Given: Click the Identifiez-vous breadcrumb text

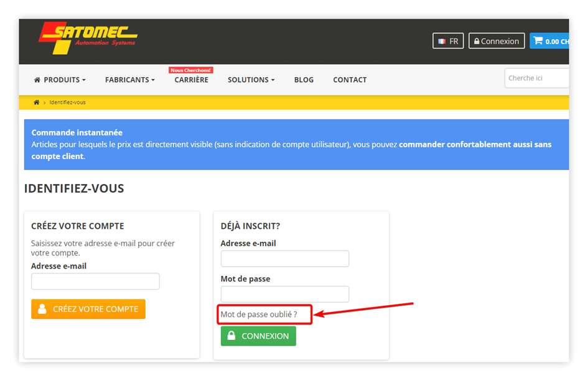Looking at the screenshot, I should click(67, 103).
